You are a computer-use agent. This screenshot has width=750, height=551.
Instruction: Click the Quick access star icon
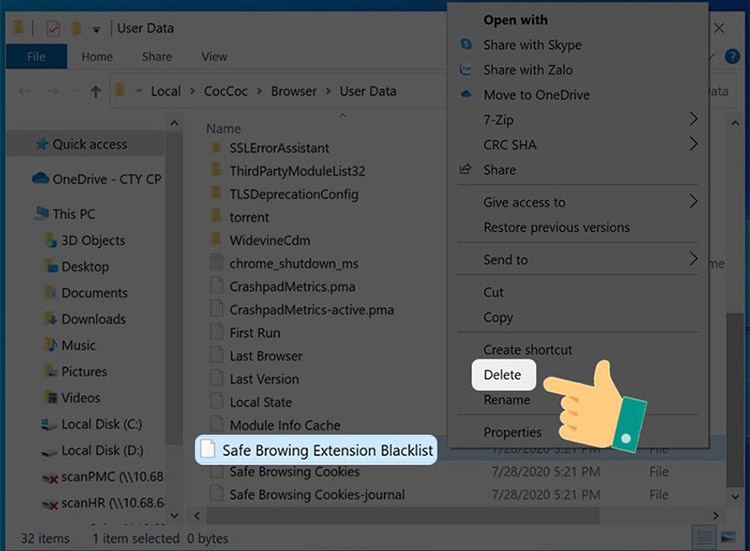coord(42,144)
